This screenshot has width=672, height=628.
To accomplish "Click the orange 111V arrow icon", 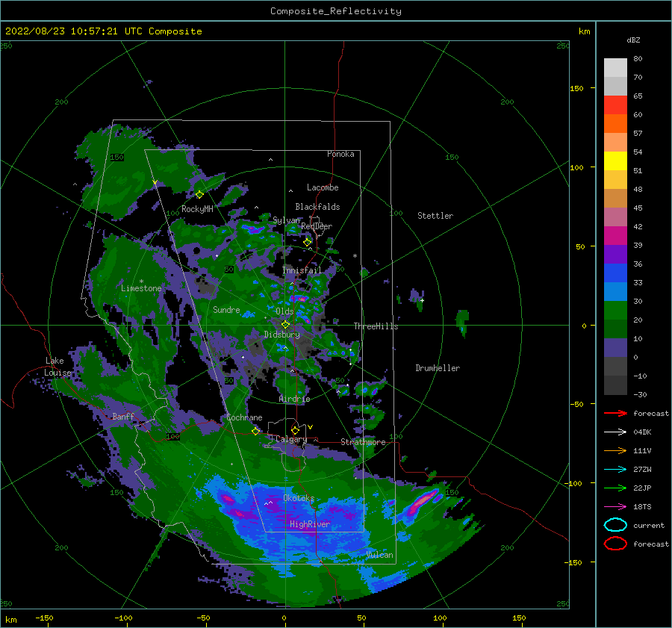I will (615, 450).
